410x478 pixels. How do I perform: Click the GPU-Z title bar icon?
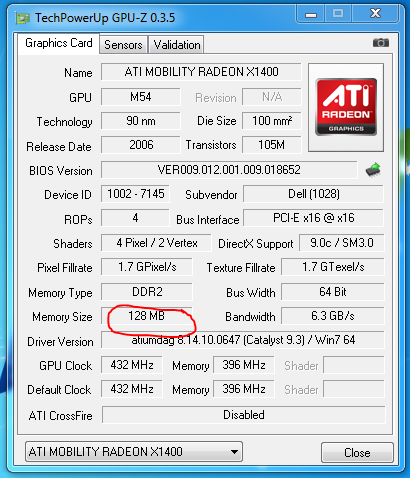tap(22, 18)
